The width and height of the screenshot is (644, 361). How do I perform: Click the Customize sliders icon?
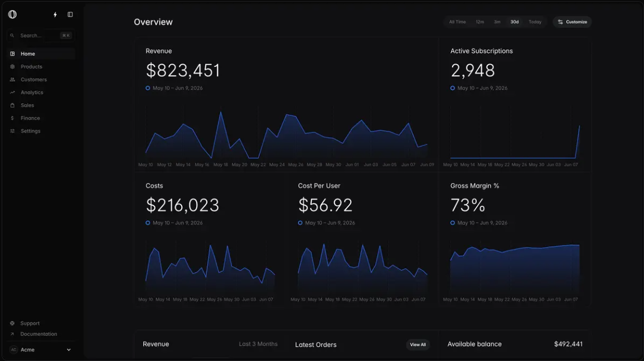[x=560, y=22]
